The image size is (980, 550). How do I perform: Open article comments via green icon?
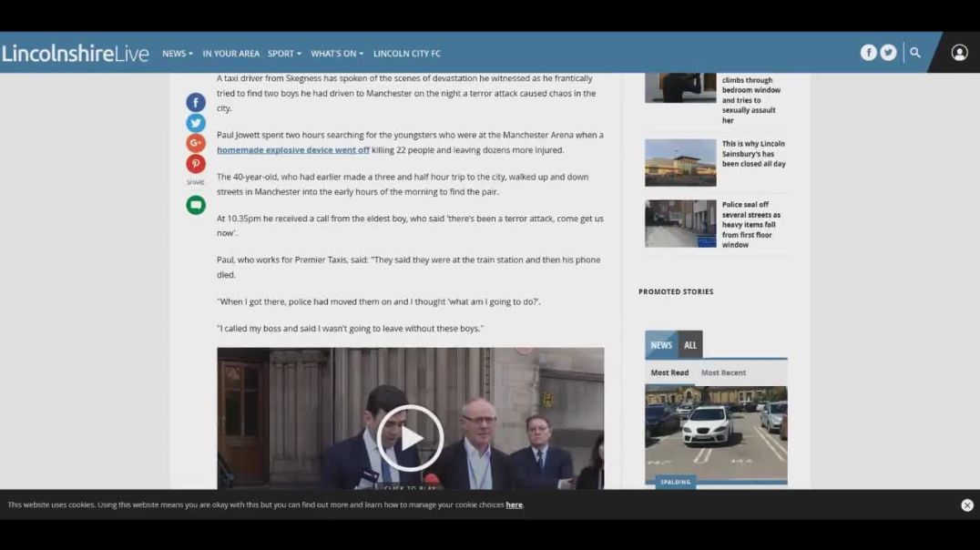click(x=196, y=205)
